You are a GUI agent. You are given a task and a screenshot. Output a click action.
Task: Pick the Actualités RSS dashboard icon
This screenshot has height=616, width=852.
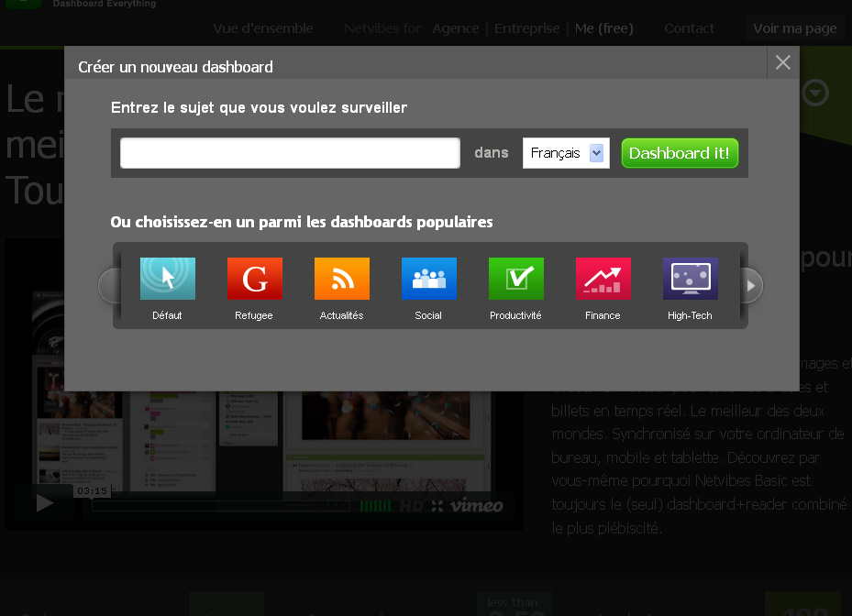coord(342,279)
